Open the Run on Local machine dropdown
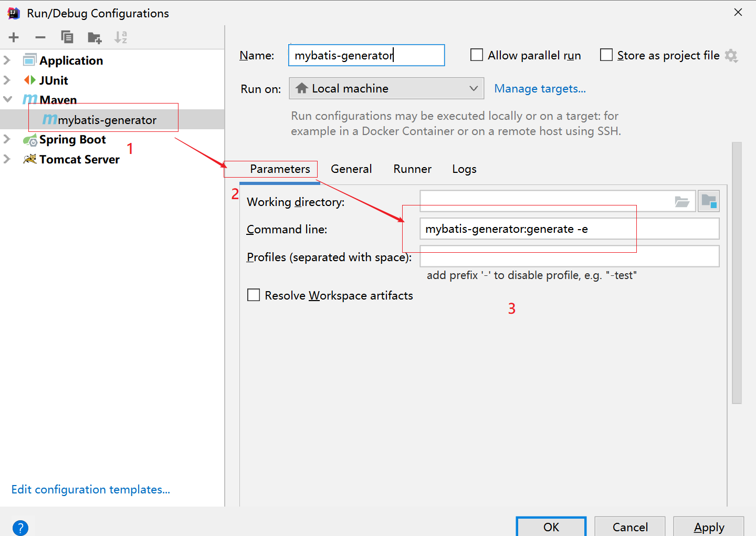Viewport: 756px width, 536px height. (386, 88)
